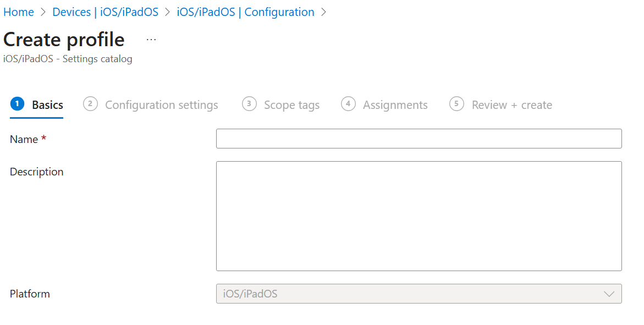Select the Review + create step
Viewport: 644px width, 325px height.
click(x=511, y=104)
